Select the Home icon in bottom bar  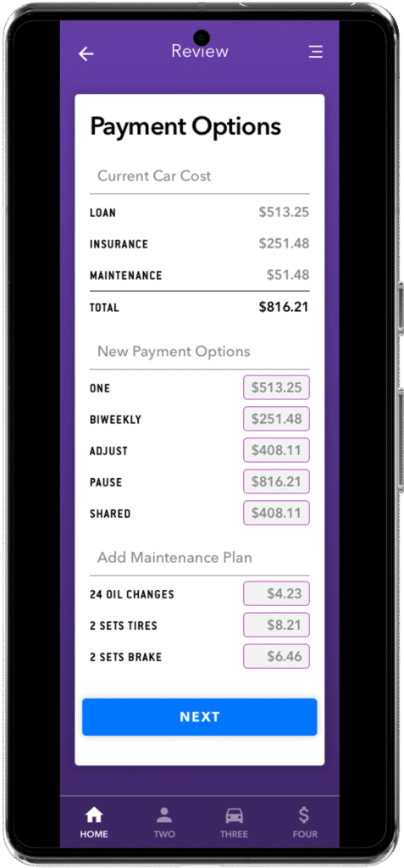(x=94, y=815)
